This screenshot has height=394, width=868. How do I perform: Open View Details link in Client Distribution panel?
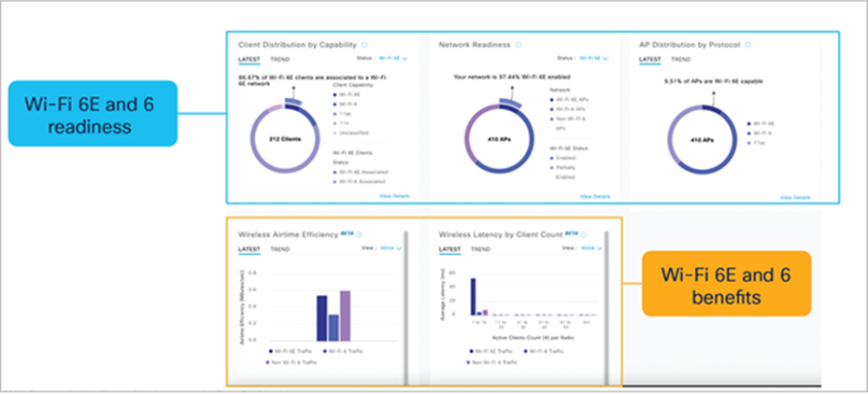tap(394, 196)
